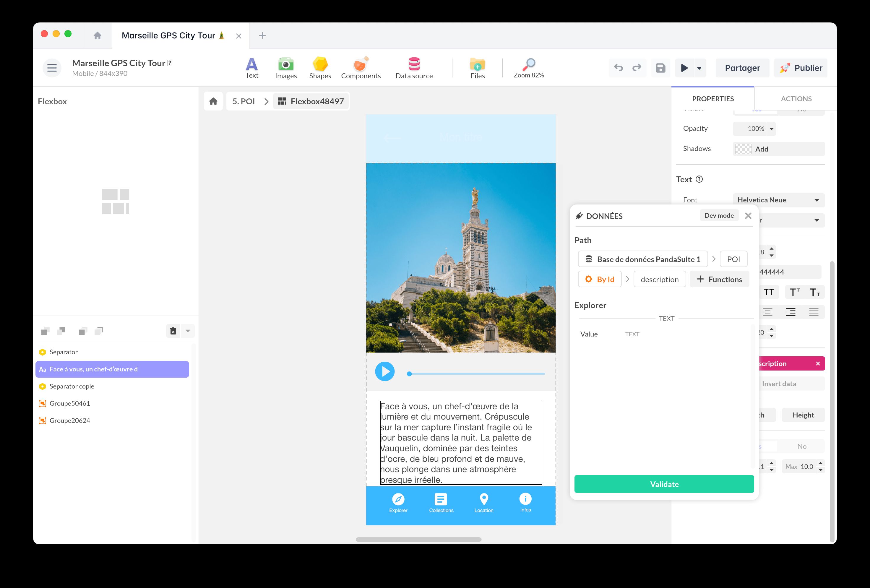Expand the Helvetica Neue font dropdown

pyautogui.click(x=817, y=200)
